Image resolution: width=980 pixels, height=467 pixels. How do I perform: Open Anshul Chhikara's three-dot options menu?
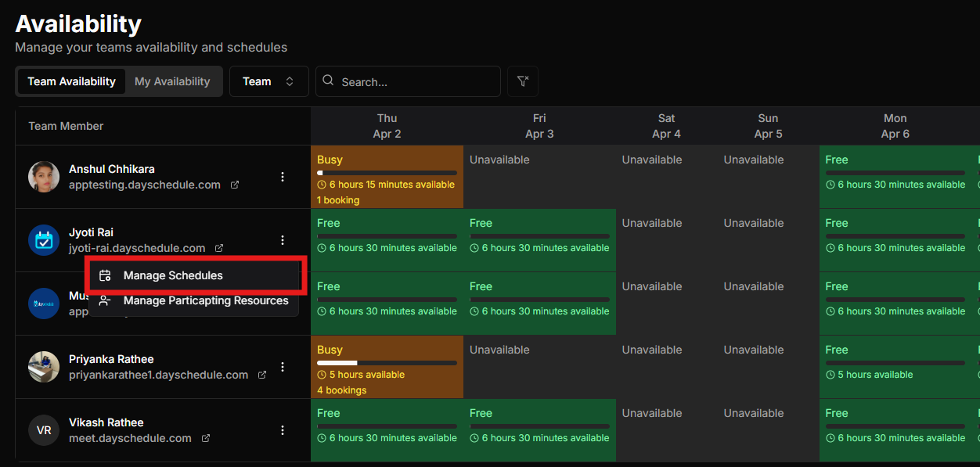point(283,177)
